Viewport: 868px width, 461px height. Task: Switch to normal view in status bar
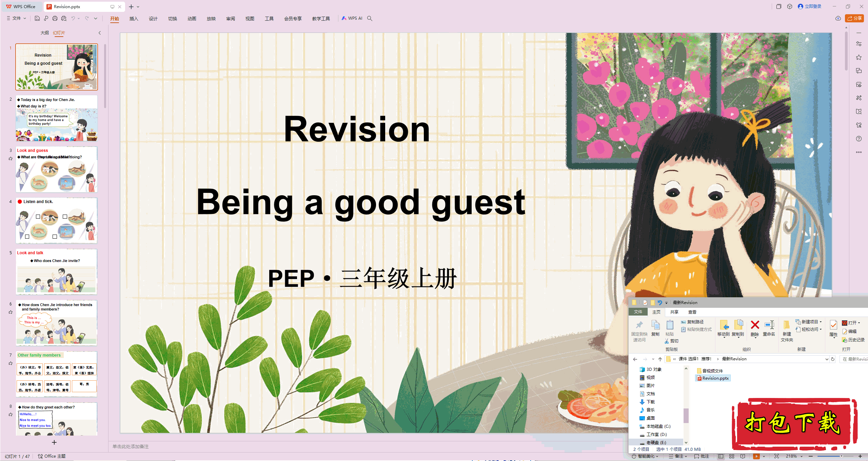point(721,456)
